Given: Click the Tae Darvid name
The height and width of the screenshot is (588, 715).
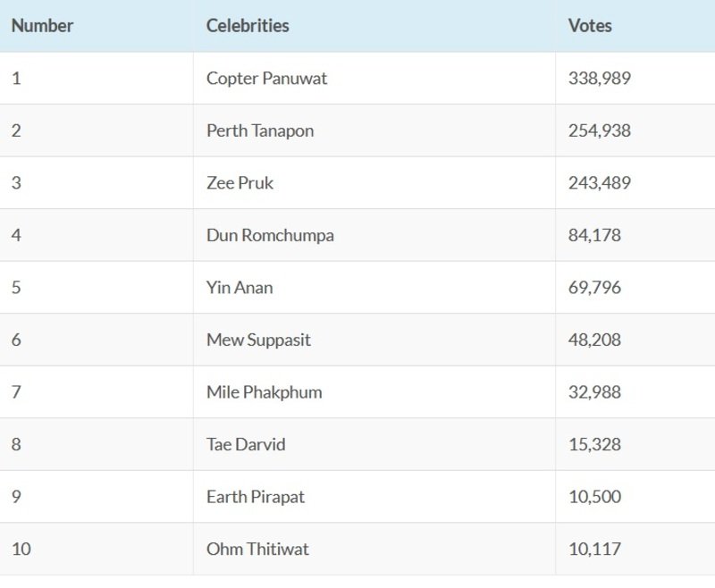Looking at the screenshot, I should point(246,444).
